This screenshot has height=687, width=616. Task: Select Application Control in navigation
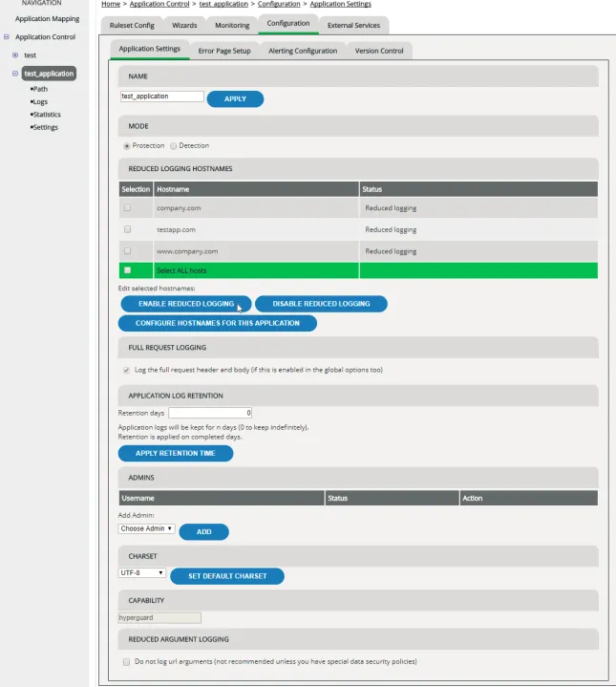[45, 37]
